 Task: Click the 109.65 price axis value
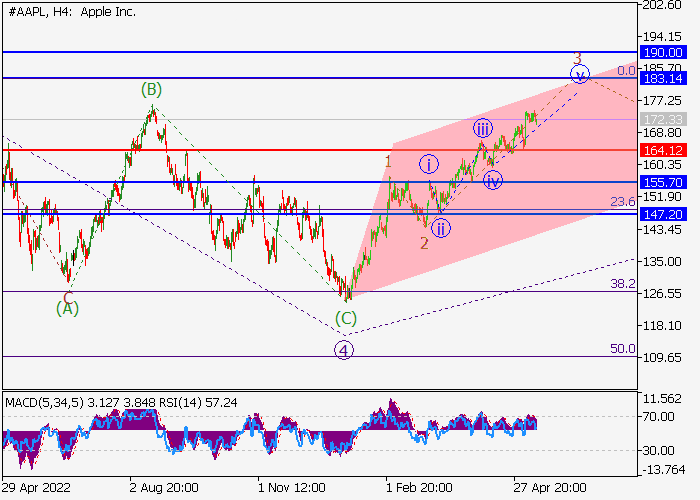[x=662, y=358]
